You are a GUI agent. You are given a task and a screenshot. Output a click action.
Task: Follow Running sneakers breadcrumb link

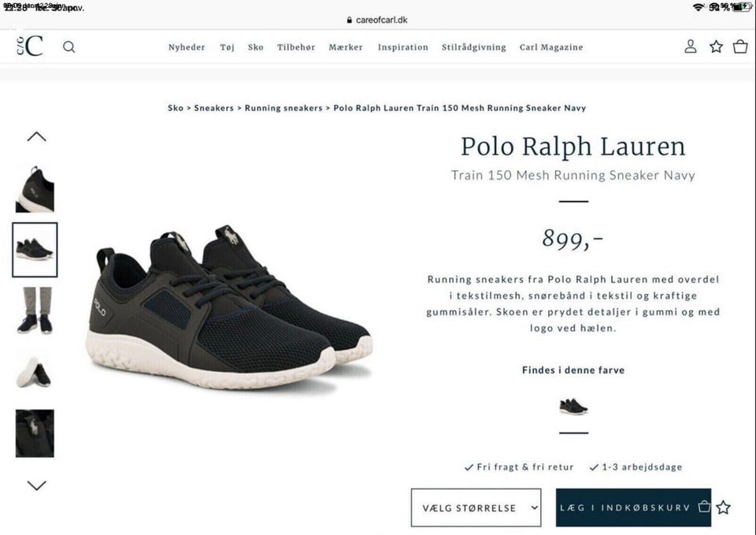tap(283, 108)
